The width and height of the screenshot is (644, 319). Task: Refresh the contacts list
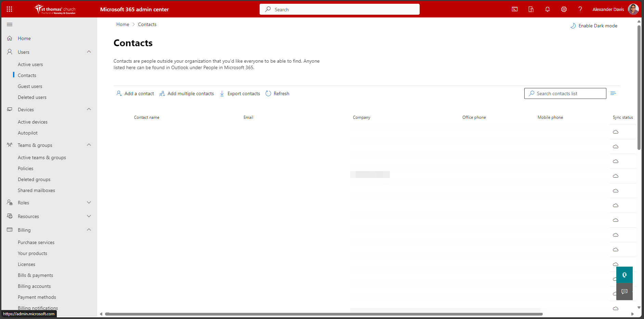click(277, 93)
